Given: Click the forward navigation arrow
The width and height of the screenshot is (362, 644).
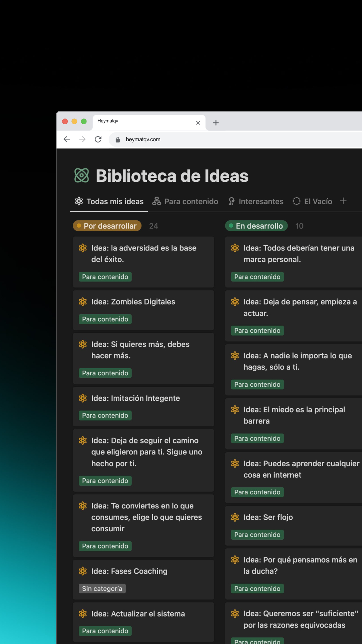Looking at the screenshot, I should [82, 139].
